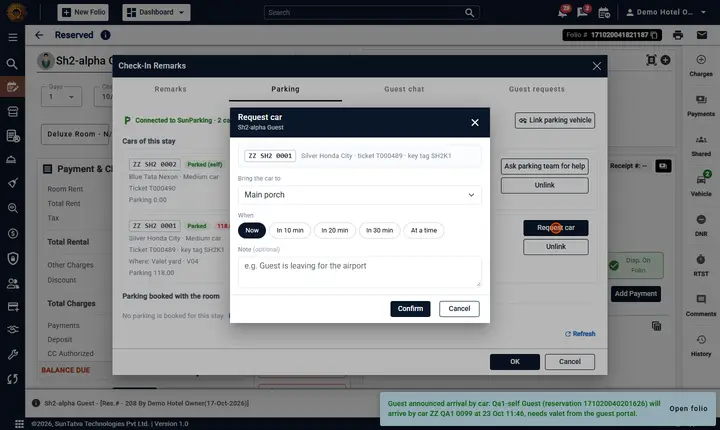720x430 pixels.
Task: Open the apps grid icon
Action: [19, 424]
